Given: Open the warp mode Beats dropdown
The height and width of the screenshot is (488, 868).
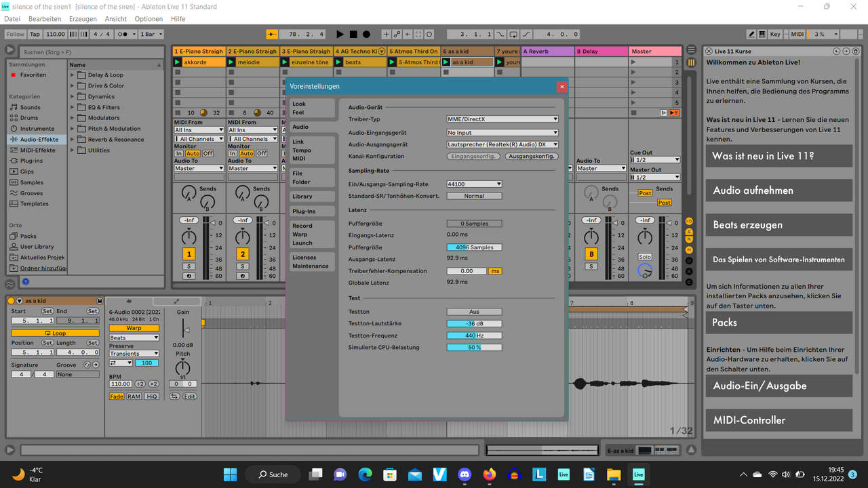Looking at the screenshot, I should [134, 338].
